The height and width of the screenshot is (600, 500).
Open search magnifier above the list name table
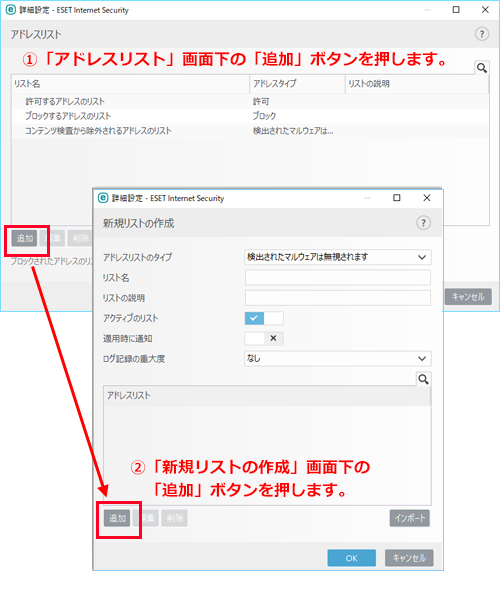482,68
